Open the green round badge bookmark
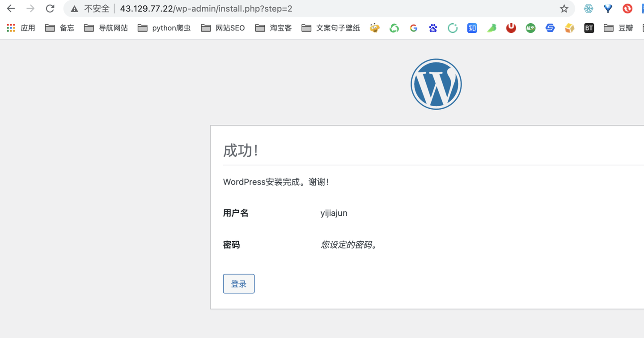The image size is (644, 338). point(530,28)
